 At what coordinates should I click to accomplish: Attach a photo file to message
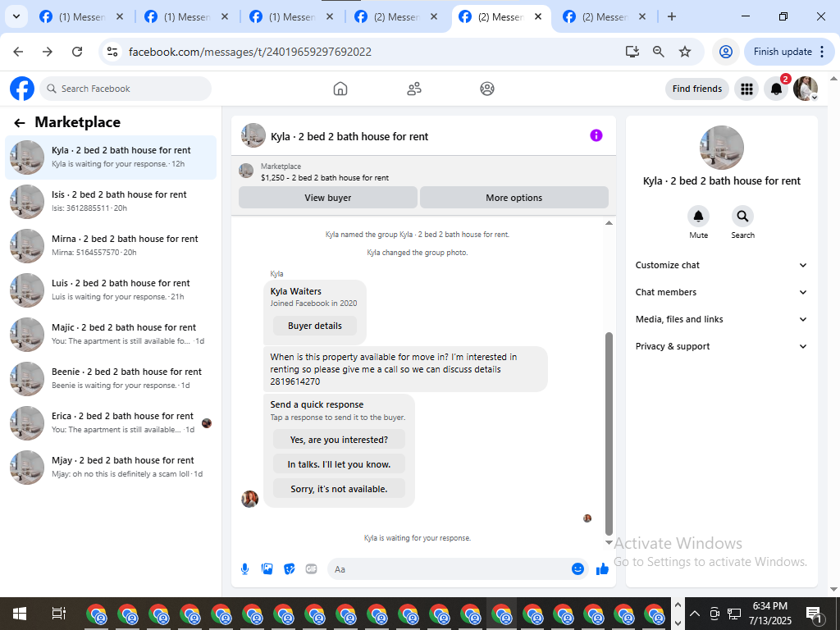(x=267, y=569)
